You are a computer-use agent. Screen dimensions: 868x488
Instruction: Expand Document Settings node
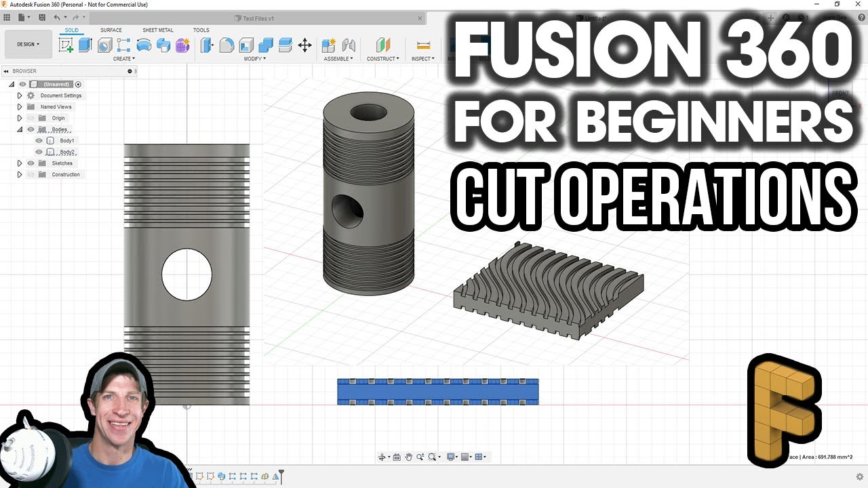click(x=20, y=96)
